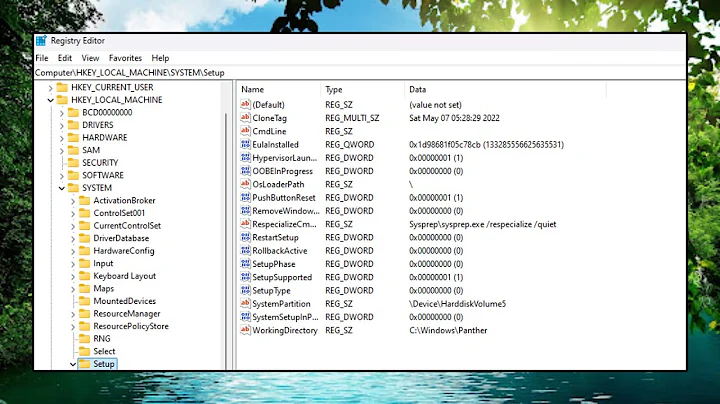This screenshot has height=404, width=720.
Task: Expand the ControlSet001 key
Action: [x=73, y=213]
